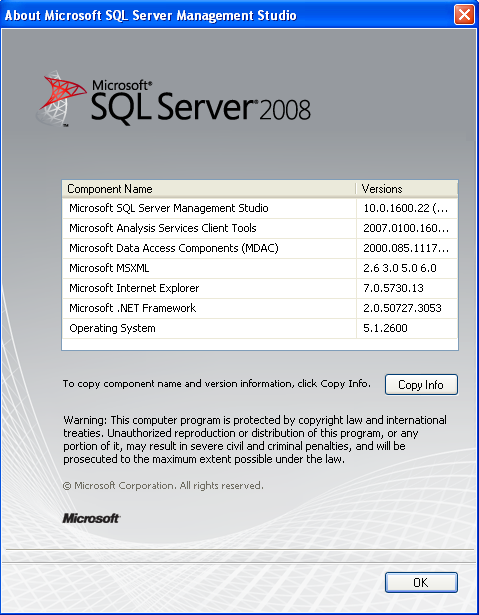Select Microsoft Analysis Services Client Tools row
Screen dimensions: 479x615
(x=260, y=228)
